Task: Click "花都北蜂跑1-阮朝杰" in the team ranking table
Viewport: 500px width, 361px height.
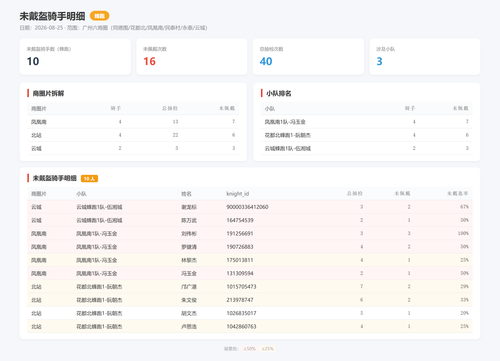Action: (x=288, y=135)
